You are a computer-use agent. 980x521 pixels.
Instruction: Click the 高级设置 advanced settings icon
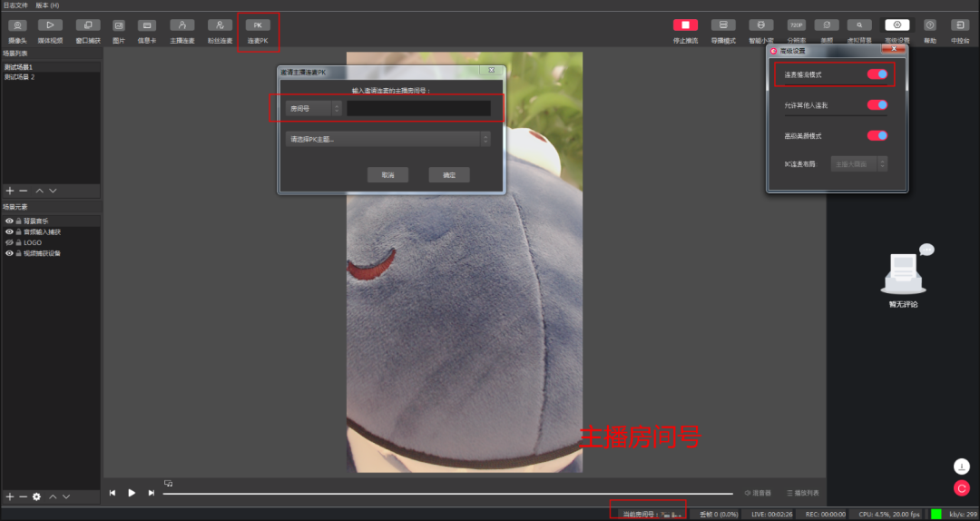coord(897,25)
